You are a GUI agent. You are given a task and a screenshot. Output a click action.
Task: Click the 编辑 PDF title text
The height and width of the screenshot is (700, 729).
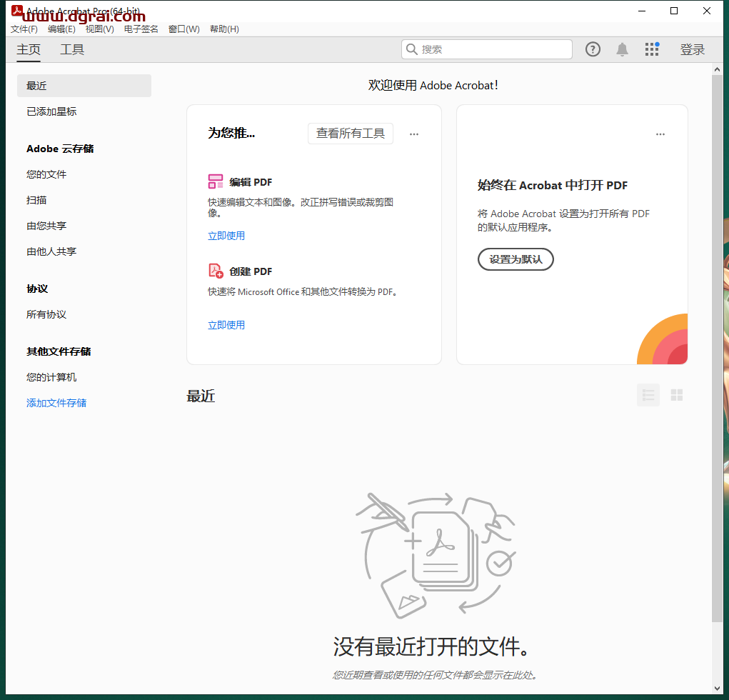(251, 182)
